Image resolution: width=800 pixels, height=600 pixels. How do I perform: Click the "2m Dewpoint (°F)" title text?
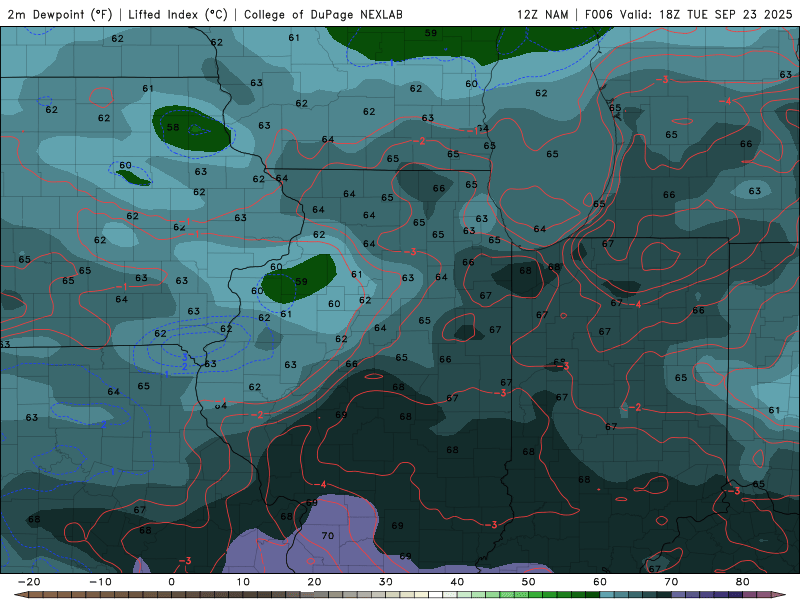[60, 14]
